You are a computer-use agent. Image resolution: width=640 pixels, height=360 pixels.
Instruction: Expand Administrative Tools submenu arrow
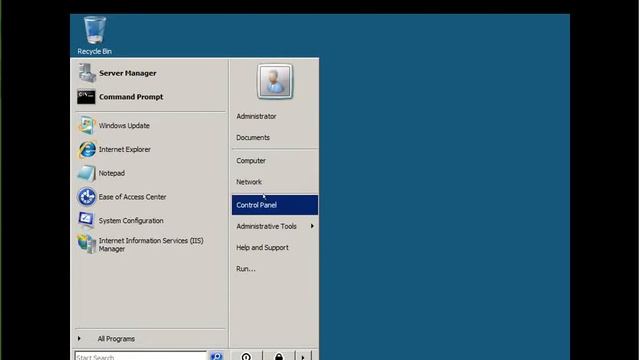tap(312, 226)
